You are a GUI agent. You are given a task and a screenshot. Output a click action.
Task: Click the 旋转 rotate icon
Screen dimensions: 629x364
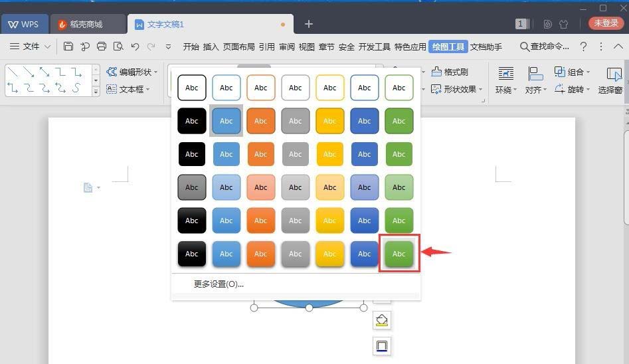point(560,89)
